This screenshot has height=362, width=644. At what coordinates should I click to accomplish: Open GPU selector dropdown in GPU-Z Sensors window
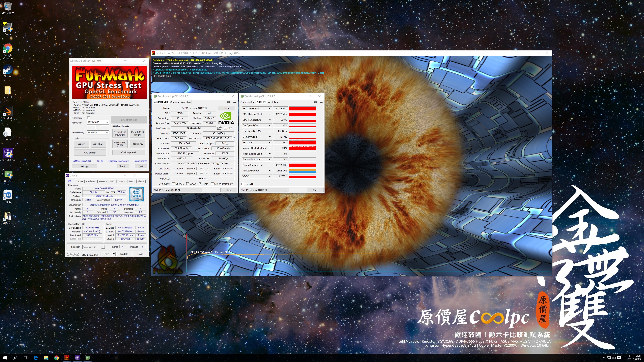[x=264, y=190]
